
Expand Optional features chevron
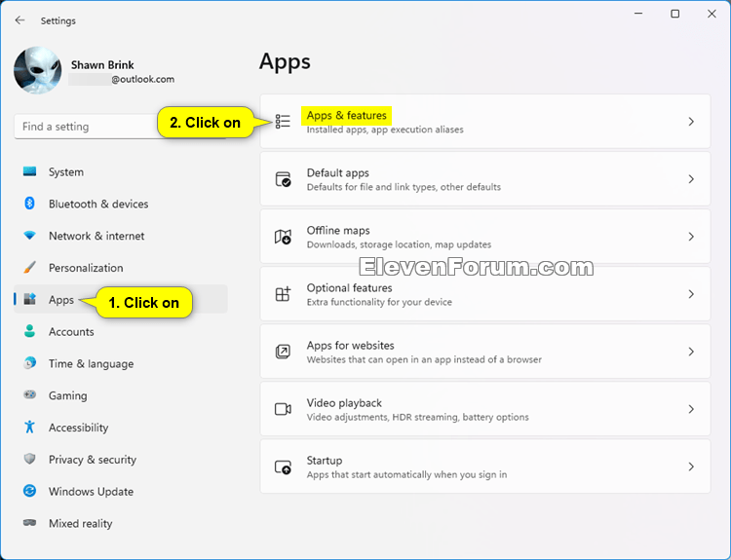point(691,294)
